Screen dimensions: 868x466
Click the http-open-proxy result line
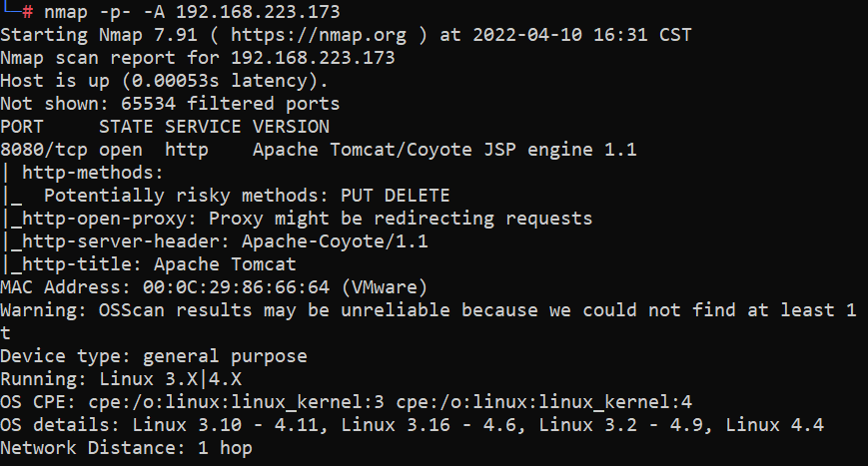pyautogui.click(x=298, y=219)
